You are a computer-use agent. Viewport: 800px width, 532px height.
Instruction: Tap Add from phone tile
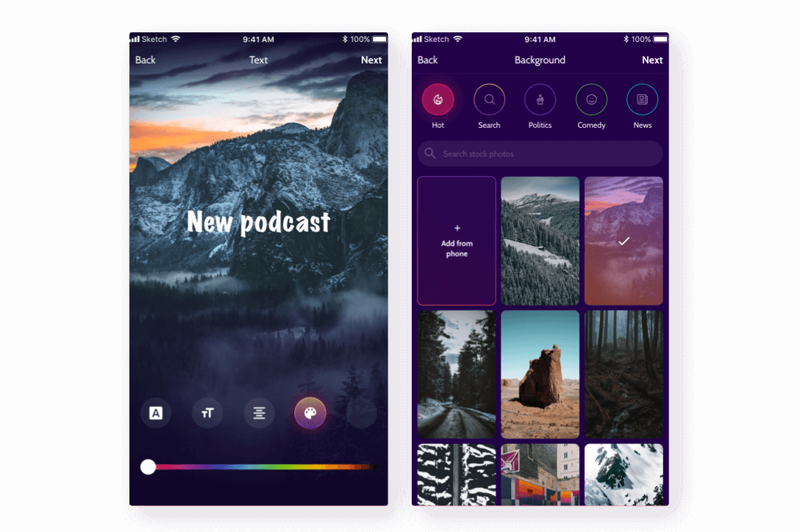coord(457,241)
